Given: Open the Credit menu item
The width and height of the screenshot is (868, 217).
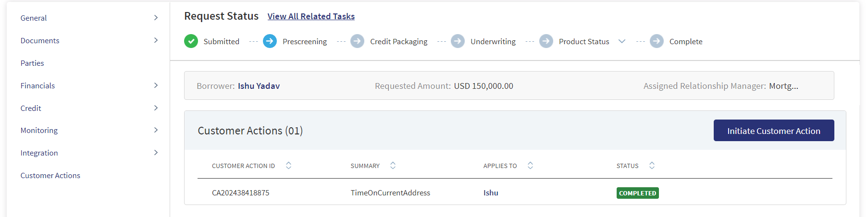Looking at the screenshot, I should click(31, 108).
